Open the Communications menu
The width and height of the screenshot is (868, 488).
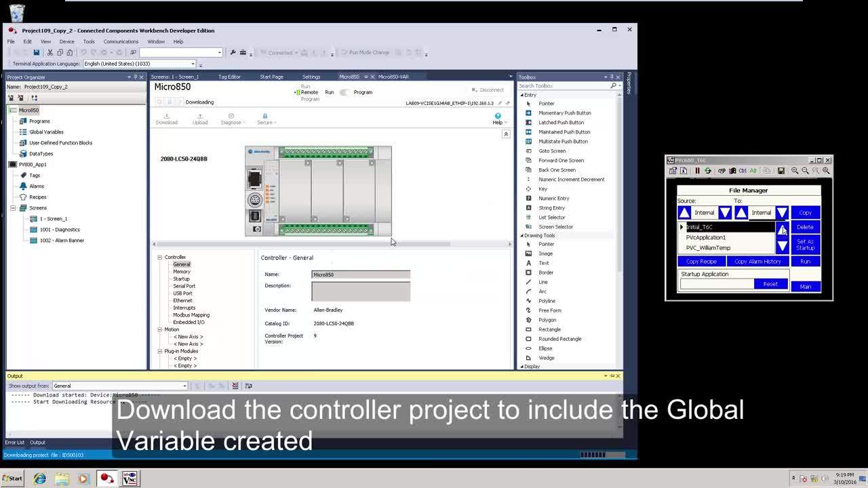pyautogui.click(x=121, y=41)
